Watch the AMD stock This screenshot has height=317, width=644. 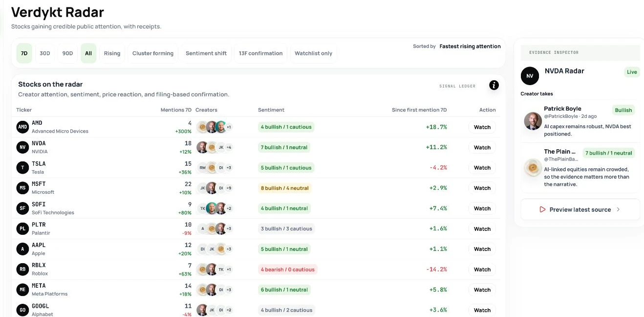click(x=482, y=127)
